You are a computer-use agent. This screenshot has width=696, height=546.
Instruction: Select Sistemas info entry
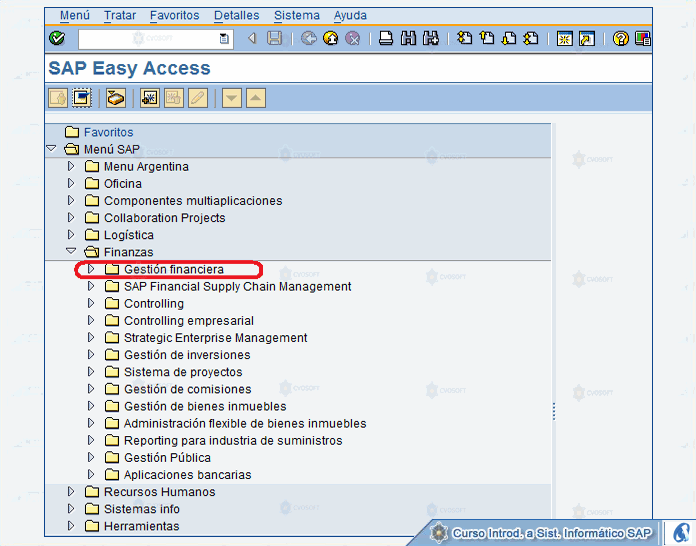coord(142,509)
